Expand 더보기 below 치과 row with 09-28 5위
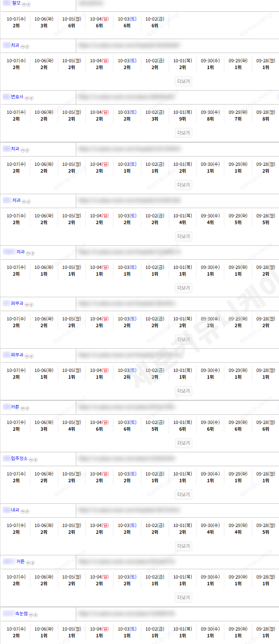This screenshot has height=644, width=279. click(184, 236)
